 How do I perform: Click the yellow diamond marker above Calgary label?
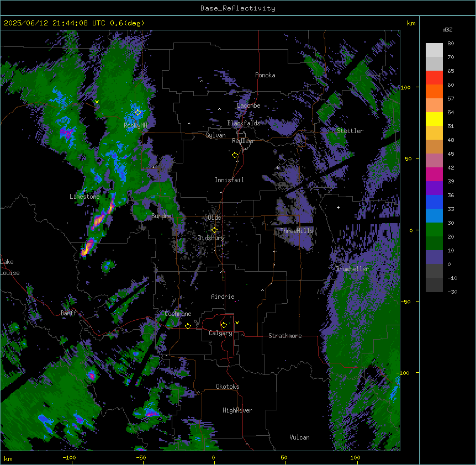point(224,325)
